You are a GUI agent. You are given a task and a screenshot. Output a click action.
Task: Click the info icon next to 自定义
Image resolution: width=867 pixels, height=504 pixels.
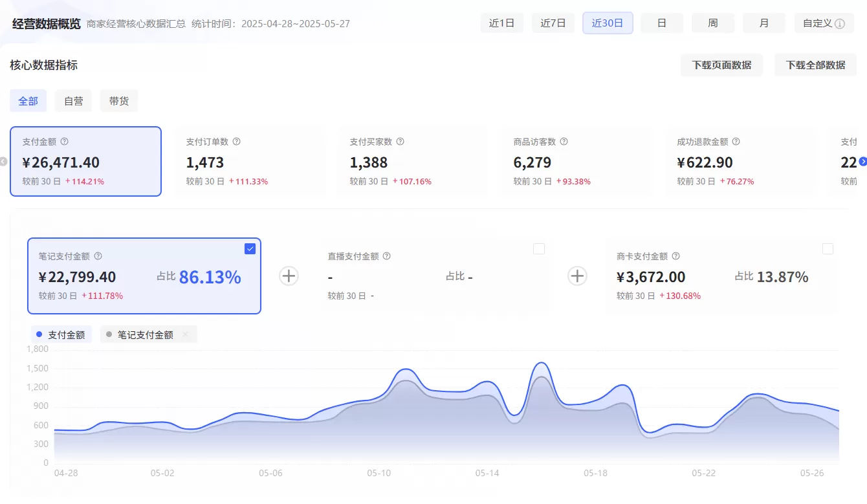(842, 23)
